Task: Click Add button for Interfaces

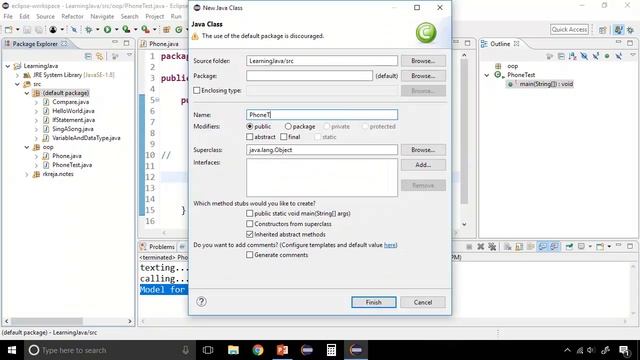Action: pyautogui.click(x=423, y=165)
